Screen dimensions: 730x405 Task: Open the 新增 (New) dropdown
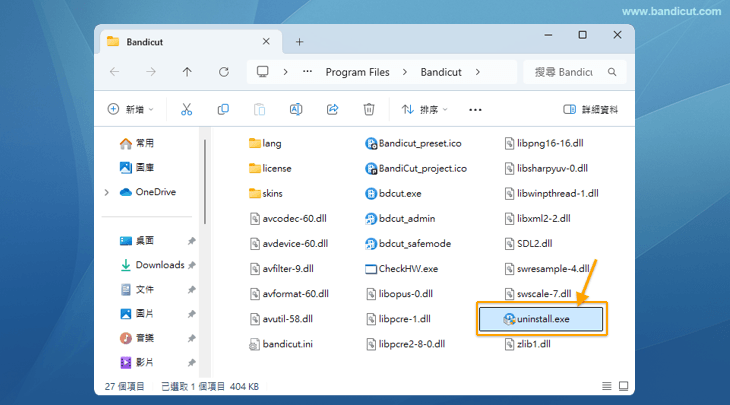130,109
